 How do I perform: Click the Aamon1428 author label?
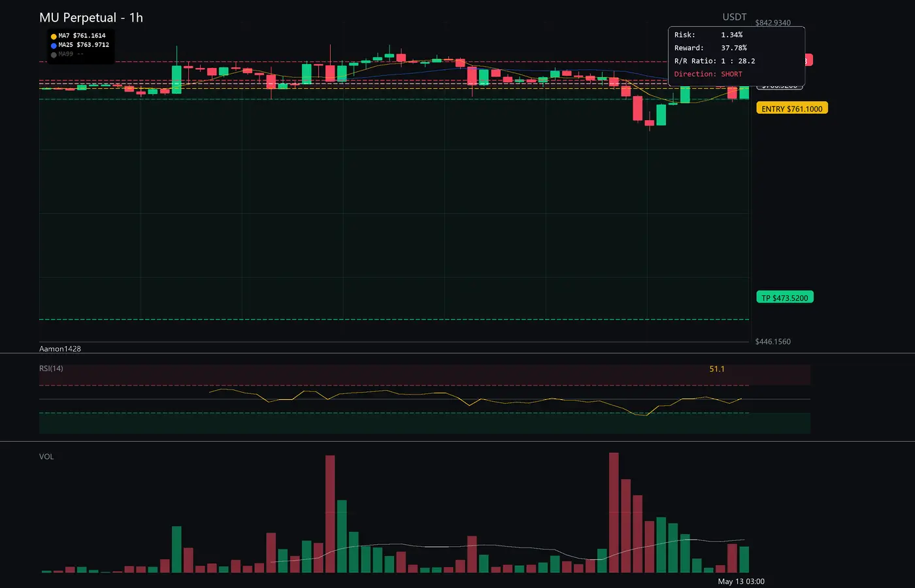coord(60,349)
